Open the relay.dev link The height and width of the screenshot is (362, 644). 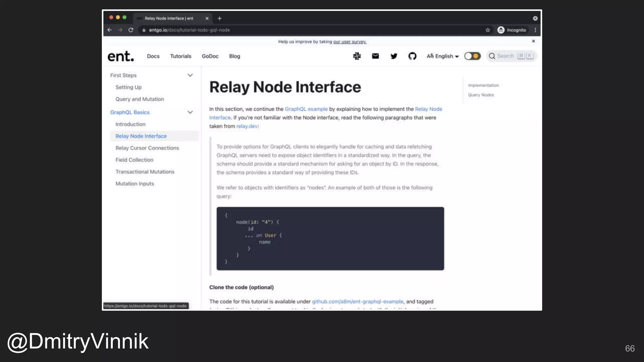(247, 126)
